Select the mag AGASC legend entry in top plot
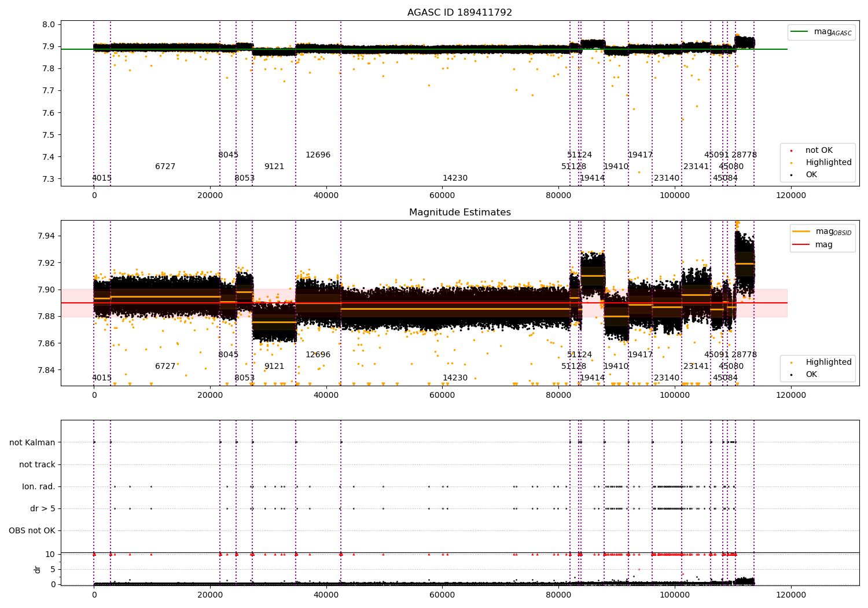Screen dimensions: 868x608 (822, 32)
